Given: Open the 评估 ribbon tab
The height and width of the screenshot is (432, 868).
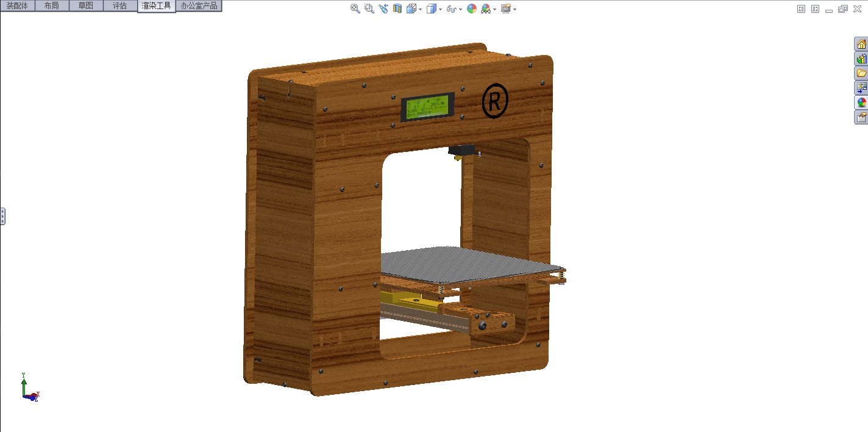Looking at the screenshot, I should [x=121, y=5].
